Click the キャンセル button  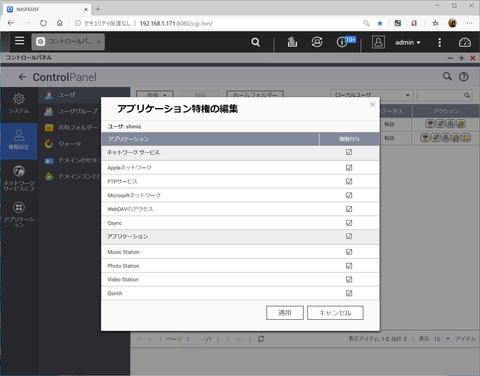coord(335,313)
